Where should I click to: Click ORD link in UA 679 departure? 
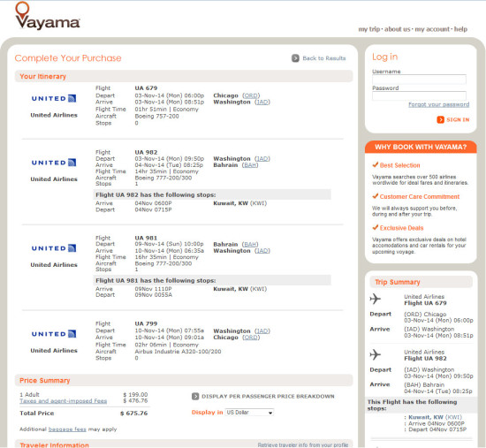pyautogui.click(x=251, y=95)
